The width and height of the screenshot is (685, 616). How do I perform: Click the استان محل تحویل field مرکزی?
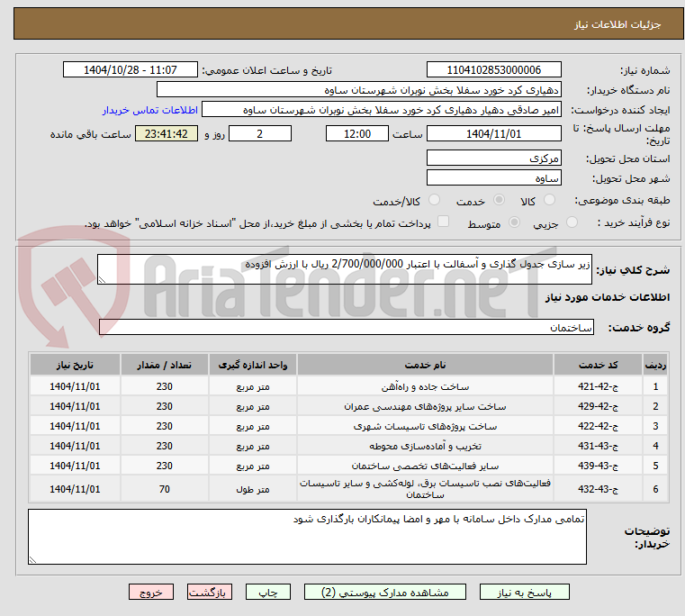(x=493, y=159)
